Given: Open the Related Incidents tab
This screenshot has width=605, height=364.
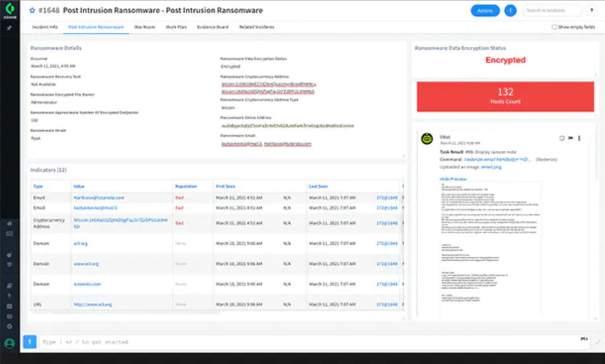Looking at the screenshot, I should coord(256,27).
